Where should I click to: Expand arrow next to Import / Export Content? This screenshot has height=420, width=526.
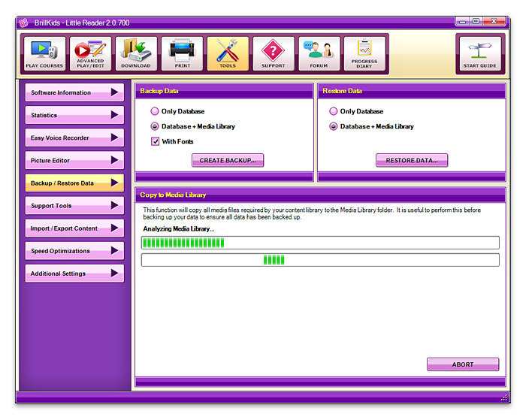pyautogui.click(x=115, y=228)
